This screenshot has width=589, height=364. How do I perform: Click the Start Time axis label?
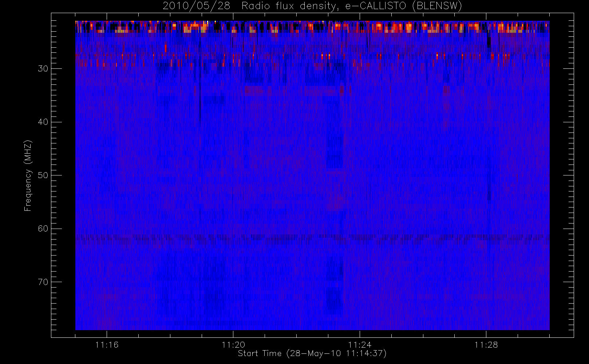pos(312,353)
